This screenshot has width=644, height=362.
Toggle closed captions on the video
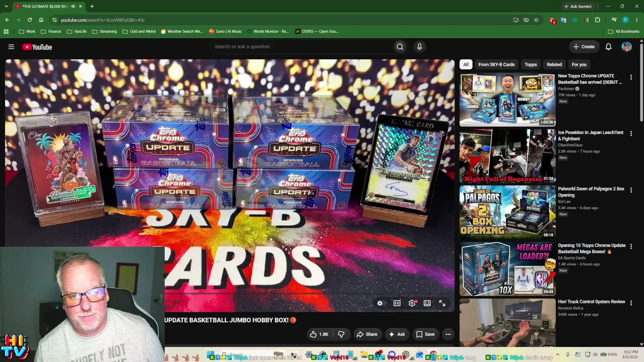pos(397,303)
